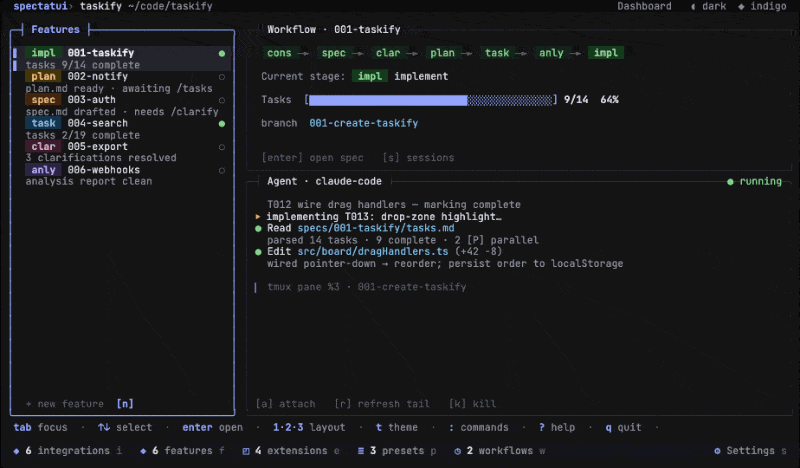Click the cons stage in workflow pipeline
The height and width of the screenshot is (468, 800).
(279, 53)
